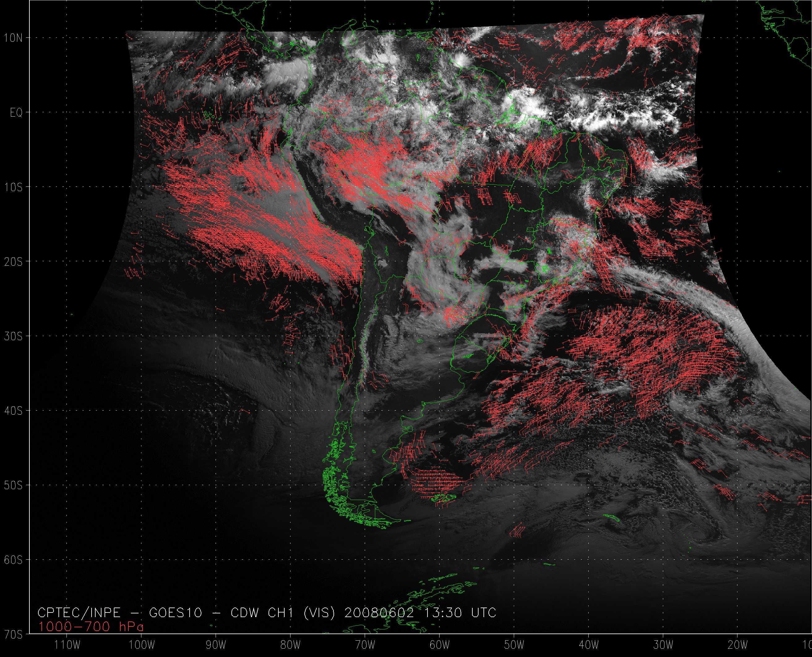Screen dimensions: 812x657
Task: Click the 50W longitude label
Action: 514,645
